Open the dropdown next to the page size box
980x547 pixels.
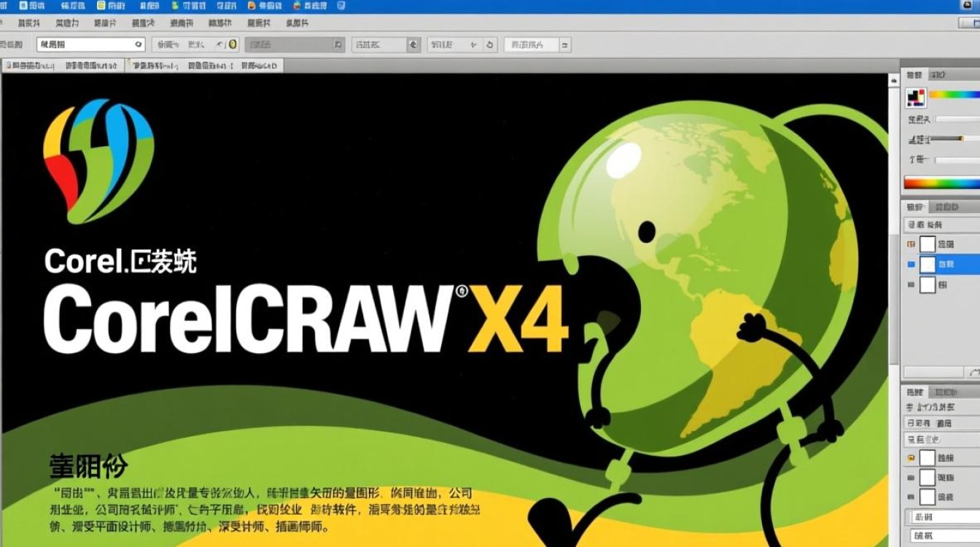tap(336, 44)
